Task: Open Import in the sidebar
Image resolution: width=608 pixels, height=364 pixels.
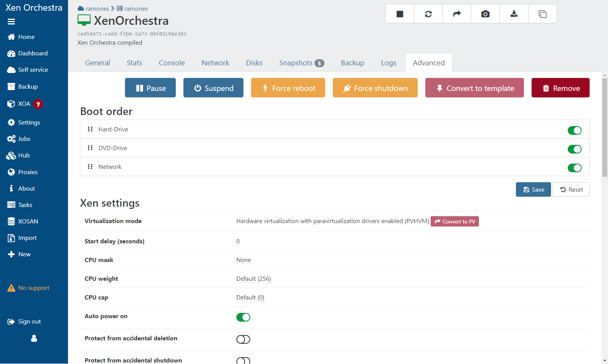Action: (x=22, y=238)
